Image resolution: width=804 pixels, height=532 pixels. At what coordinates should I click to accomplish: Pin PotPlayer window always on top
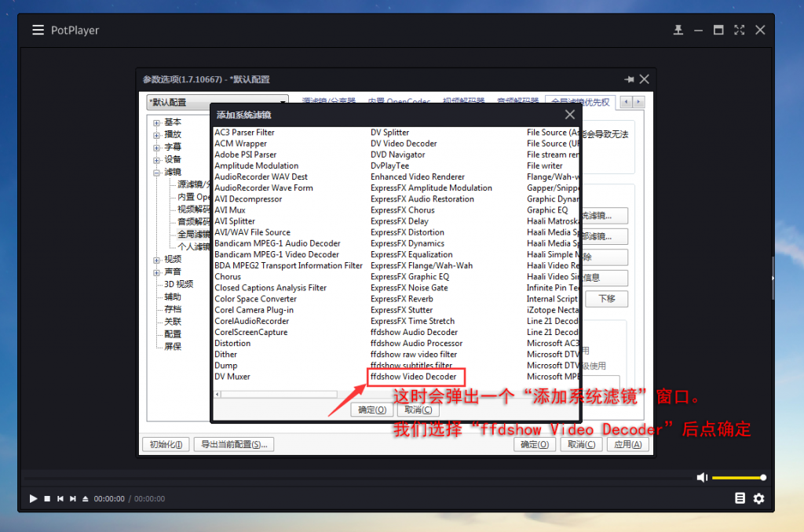pos(678,31)
